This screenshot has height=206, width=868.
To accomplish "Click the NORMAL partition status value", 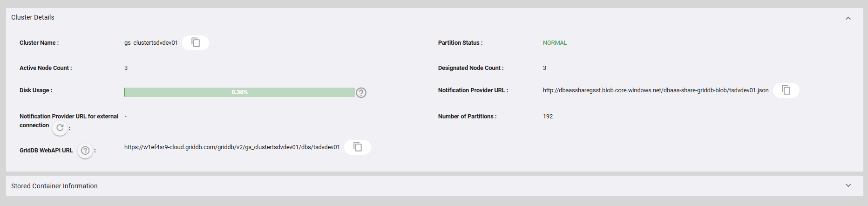I will (555, 43).
